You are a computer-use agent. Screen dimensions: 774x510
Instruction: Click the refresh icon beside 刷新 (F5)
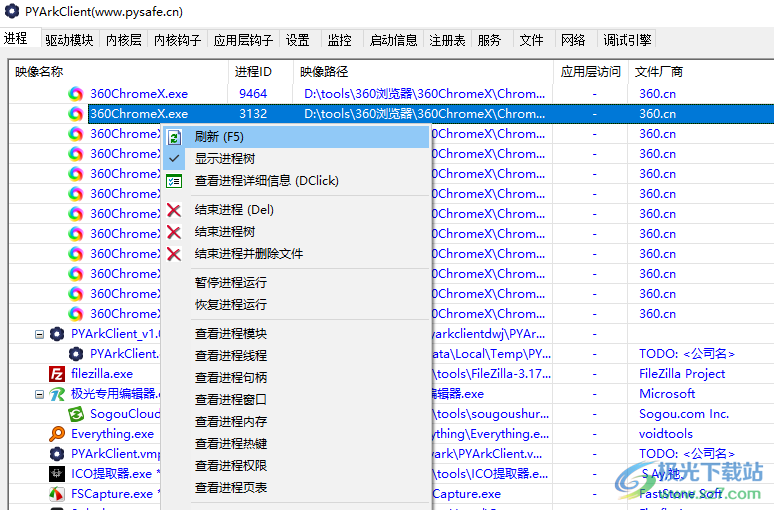[x=174, y=137]
